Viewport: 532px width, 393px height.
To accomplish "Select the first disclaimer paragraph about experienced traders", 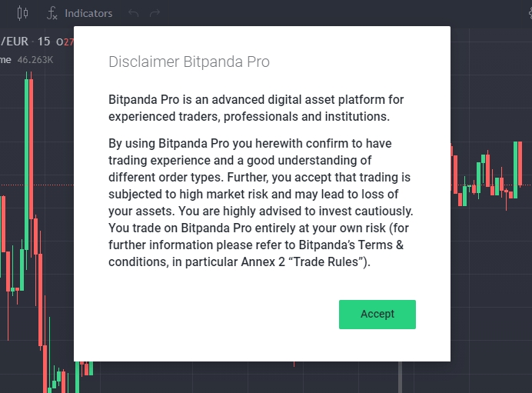I will coord(256,108).
